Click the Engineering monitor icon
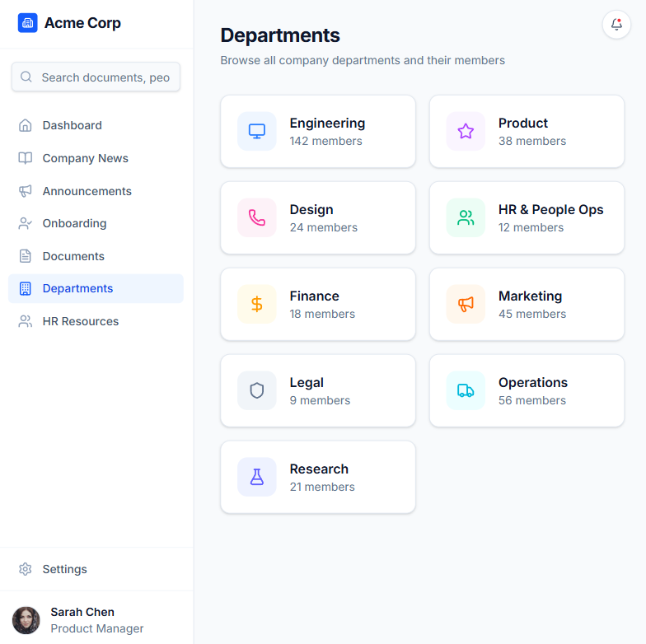 257,132
